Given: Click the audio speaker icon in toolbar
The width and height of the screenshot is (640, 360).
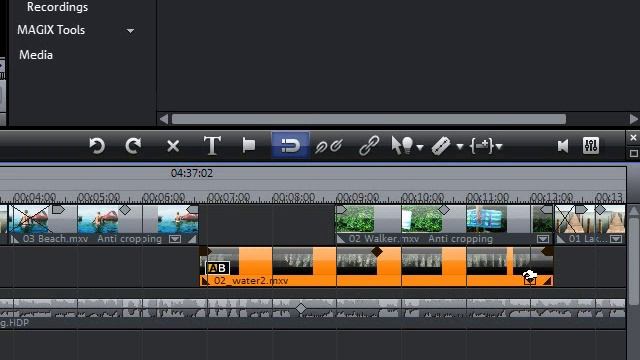Looking at the screenshot, I should 563,146.
